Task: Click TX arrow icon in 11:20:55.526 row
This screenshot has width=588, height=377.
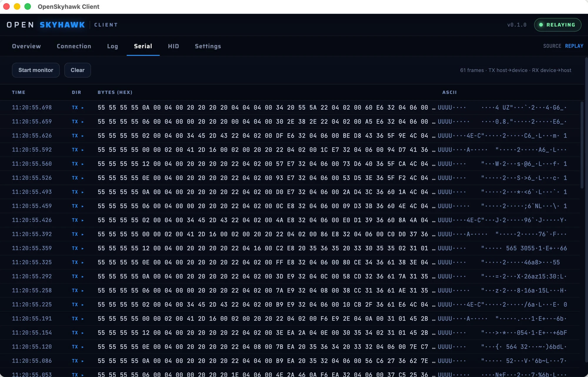Action: coord(83,178)
